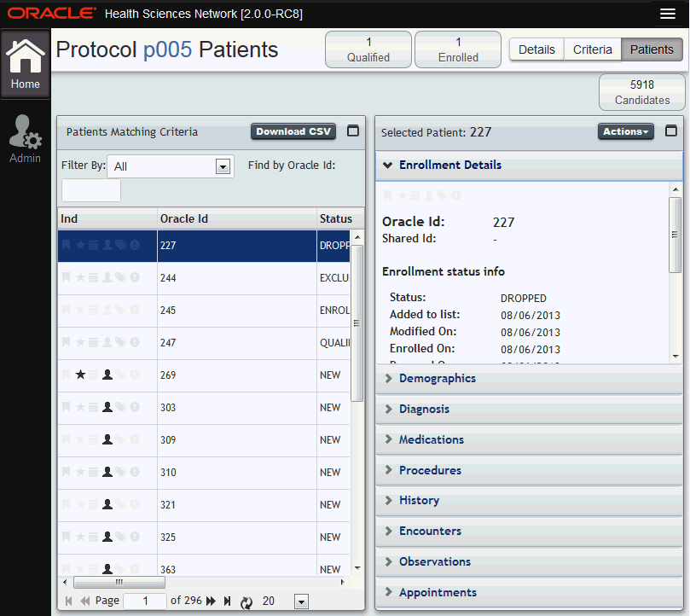Expand the Observations section
Image resolution: width=690 pixels, height=616 pixels.
pyautogui.click(x=529, y=562)
